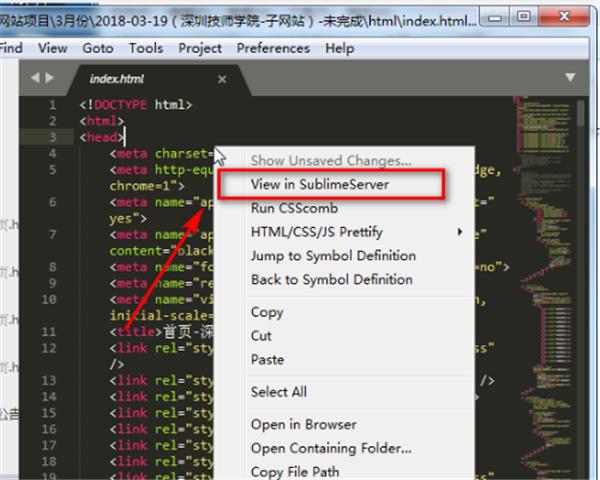Choose Paste in the context menu
600x480 pixels.
pos(267,359)
